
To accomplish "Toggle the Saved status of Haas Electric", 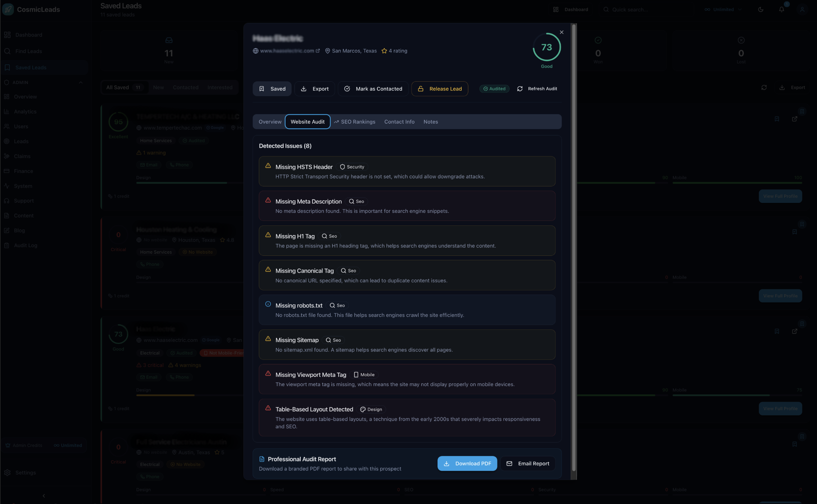I will point(272,88).
